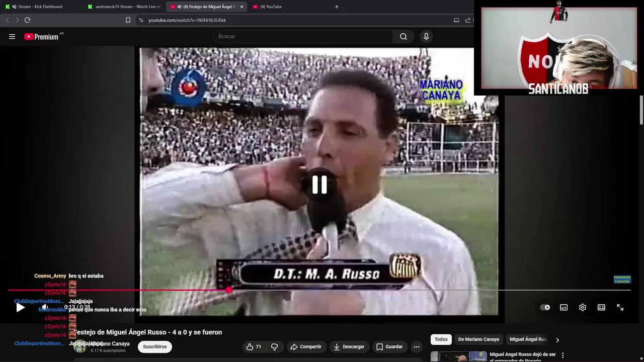Close the Festejo de Miguel Ángel tab

pyautogui.click(x=242, y=7)
